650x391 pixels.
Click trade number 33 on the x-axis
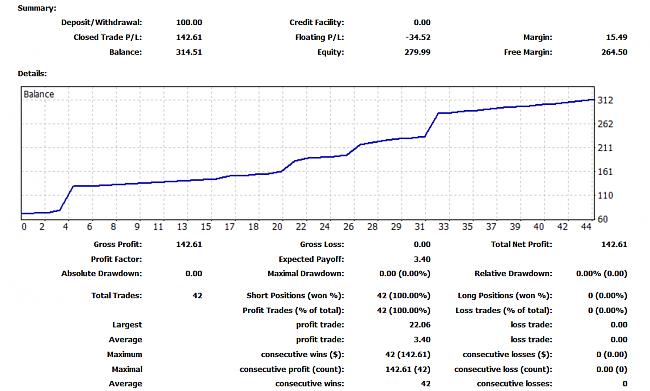pos(444,227)
